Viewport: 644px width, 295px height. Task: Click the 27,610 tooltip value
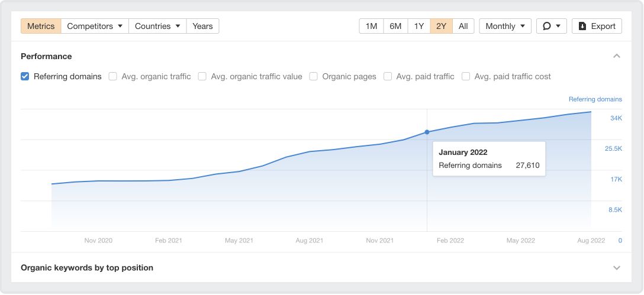point(528,166)
